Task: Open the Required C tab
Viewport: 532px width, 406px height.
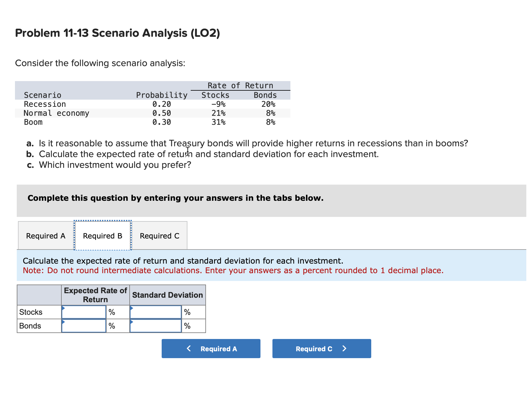Action: [x=159, y=235]
